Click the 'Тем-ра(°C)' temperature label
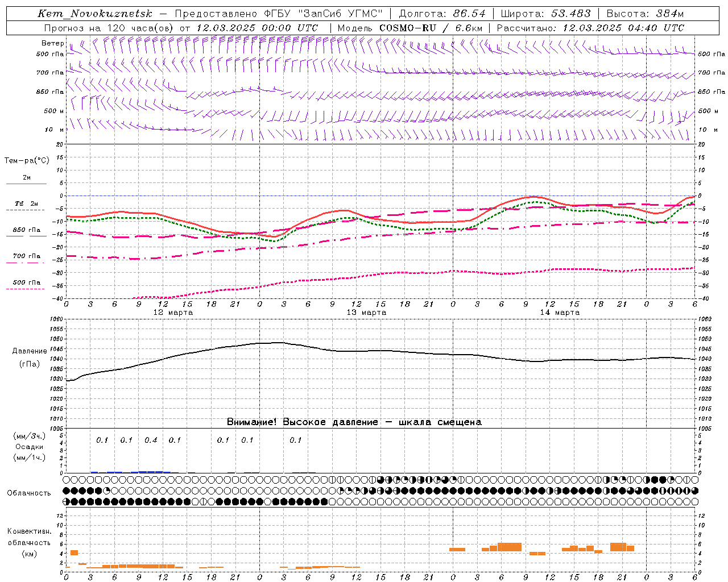The image size is (728, 582). coord(27,161)
